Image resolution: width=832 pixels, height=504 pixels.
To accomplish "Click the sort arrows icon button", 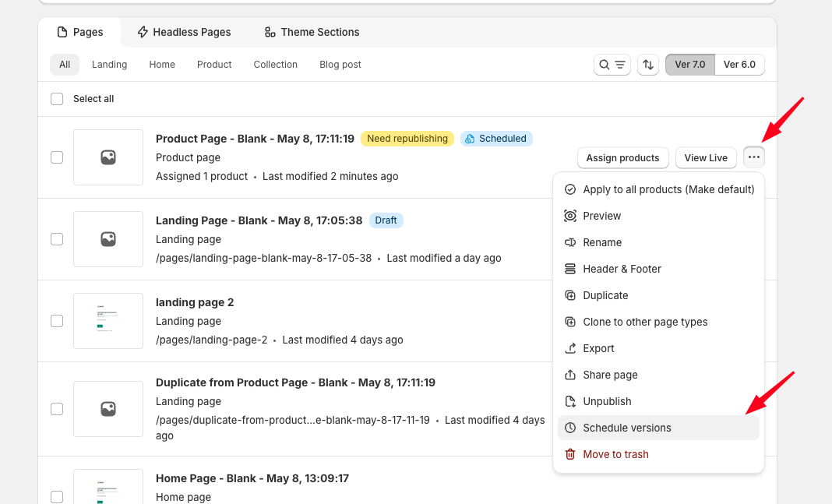I will pyautogui.click(x=648, y=65).
